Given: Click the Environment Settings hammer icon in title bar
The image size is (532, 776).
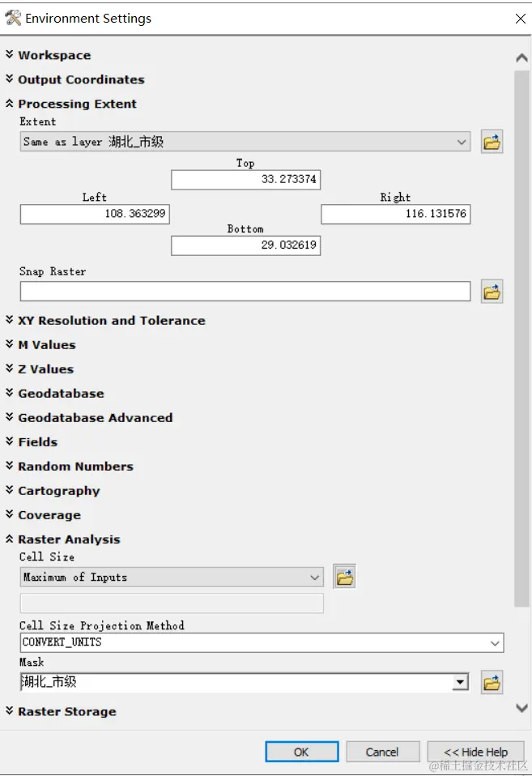Looking at the screenshot, I should tap(13, 19).
